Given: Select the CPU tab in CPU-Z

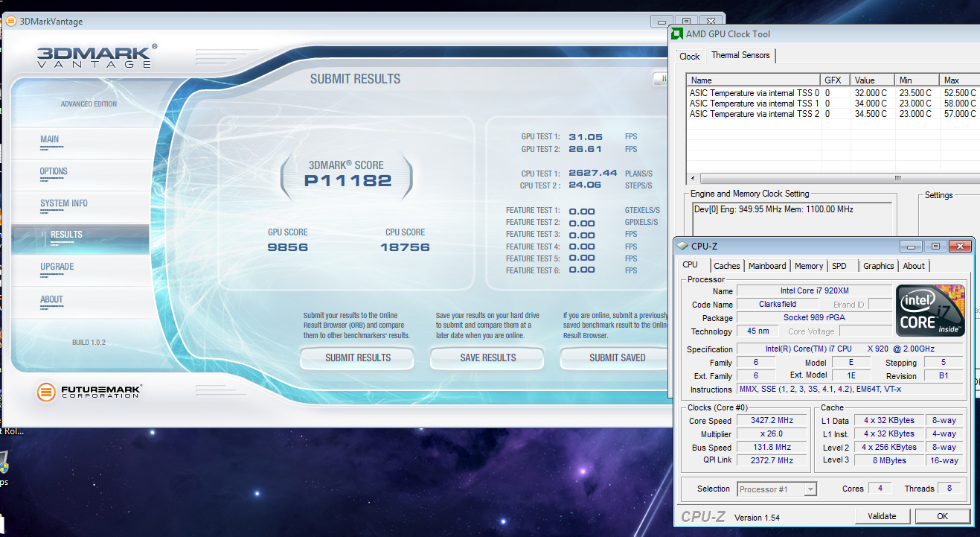Looking at the screenshot, I should [x=691, y=264].
